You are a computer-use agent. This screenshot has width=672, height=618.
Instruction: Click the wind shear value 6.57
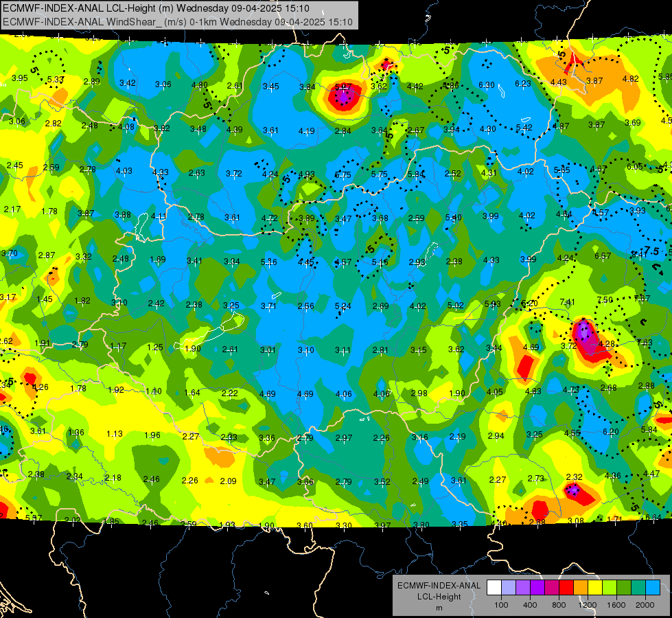603,255
